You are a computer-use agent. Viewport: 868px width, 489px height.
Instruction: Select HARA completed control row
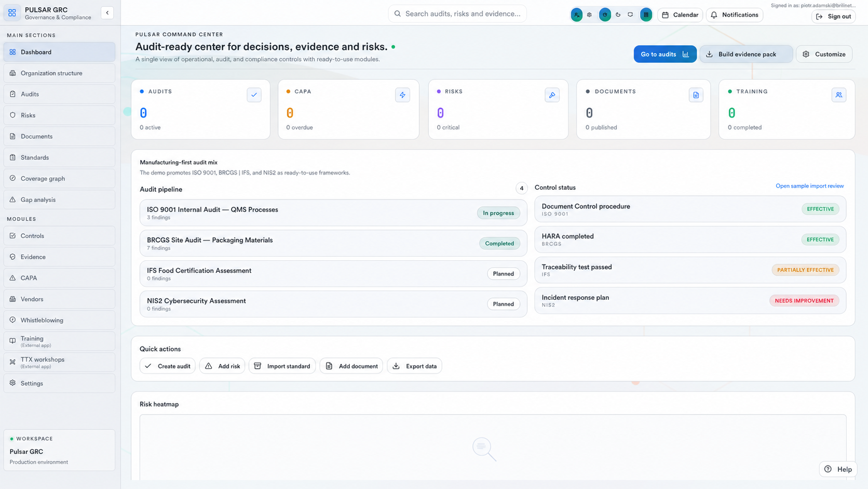[x=690, y=240]
